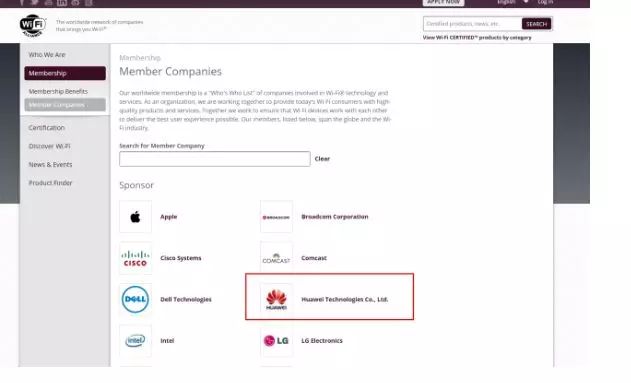Click Clear next to member search
This screenshot has width=631, height=383.
tap(322, 159)
